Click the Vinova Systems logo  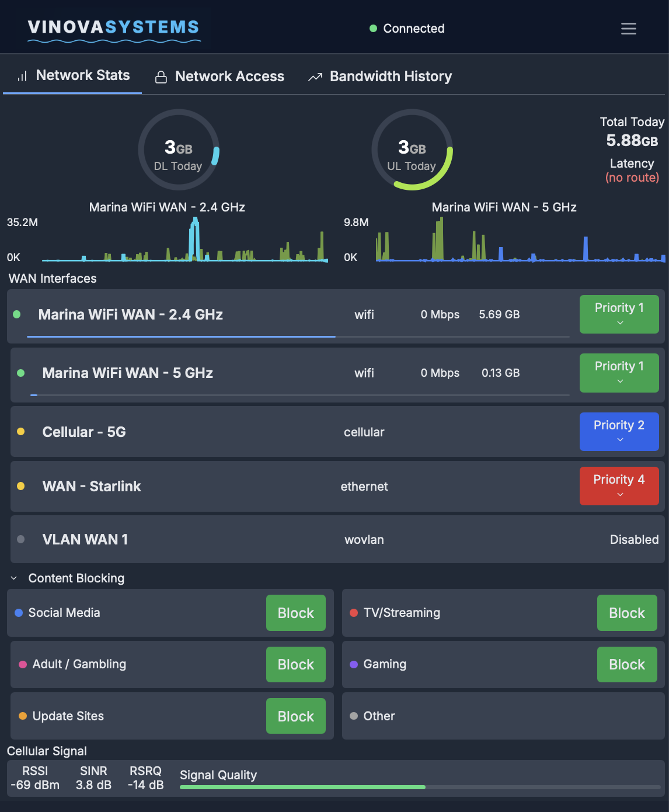pos(113,27)
